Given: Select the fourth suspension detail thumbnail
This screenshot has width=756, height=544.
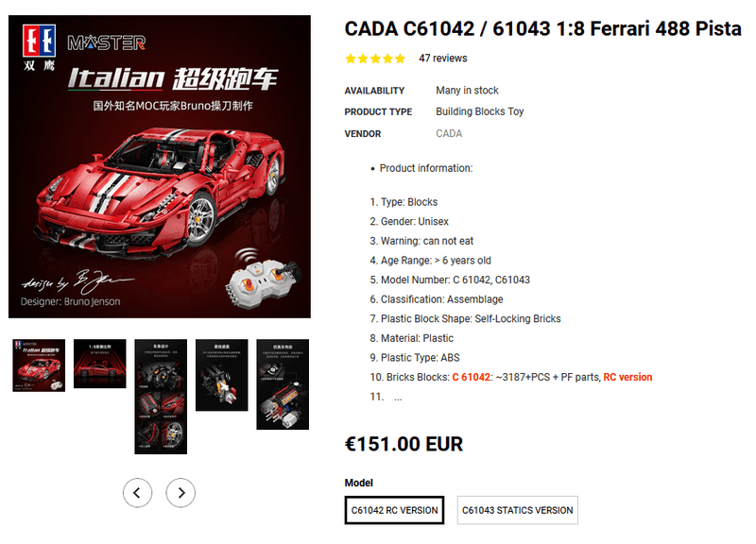Looking at the screenshot, I should tap(222, 375).
